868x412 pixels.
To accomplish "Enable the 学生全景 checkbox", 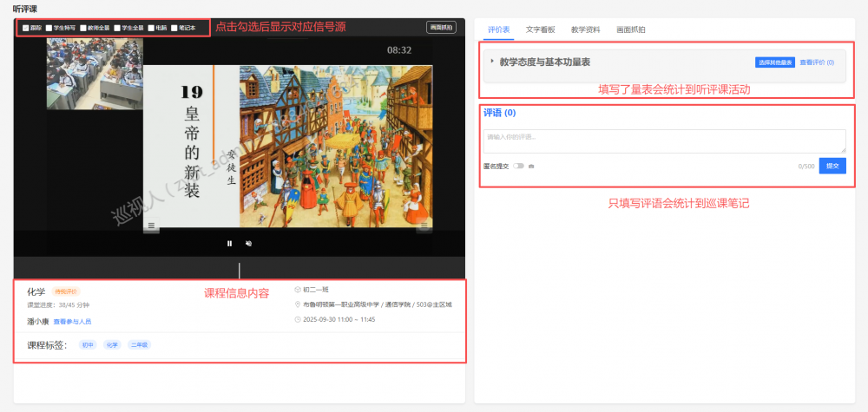I will pos(116,28).
